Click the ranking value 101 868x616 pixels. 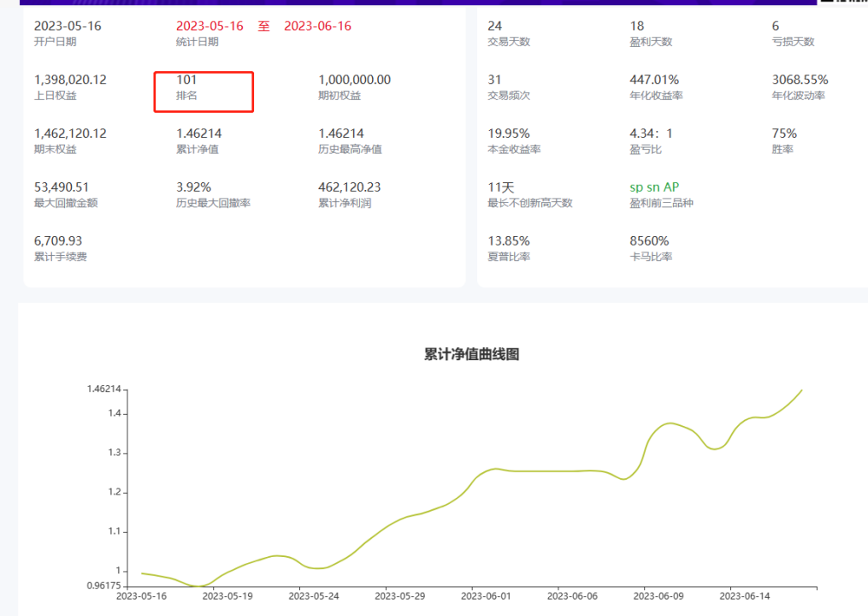pyautogui.click(x=186, y=80)
